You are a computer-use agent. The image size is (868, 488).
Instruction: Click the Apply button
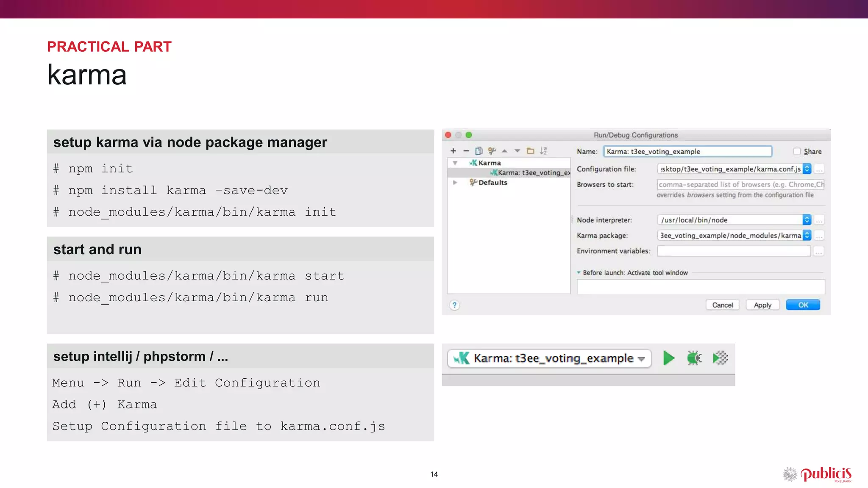click(x=762, y=305)
